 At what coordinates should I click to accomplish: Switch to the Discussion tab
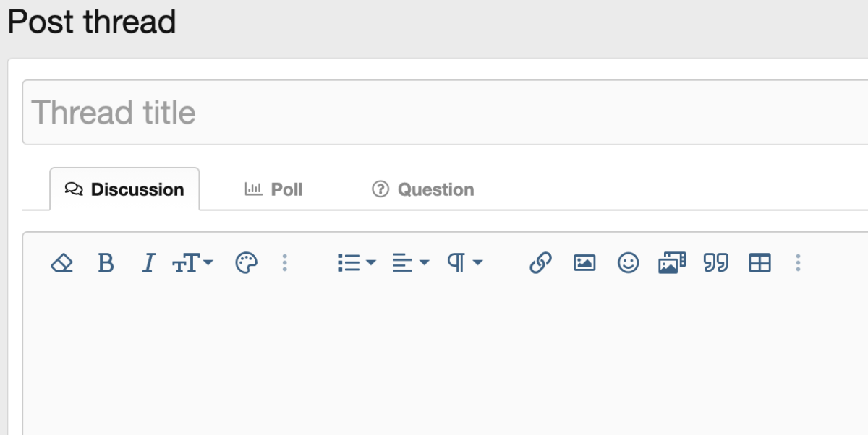click(x=124, y=189)
